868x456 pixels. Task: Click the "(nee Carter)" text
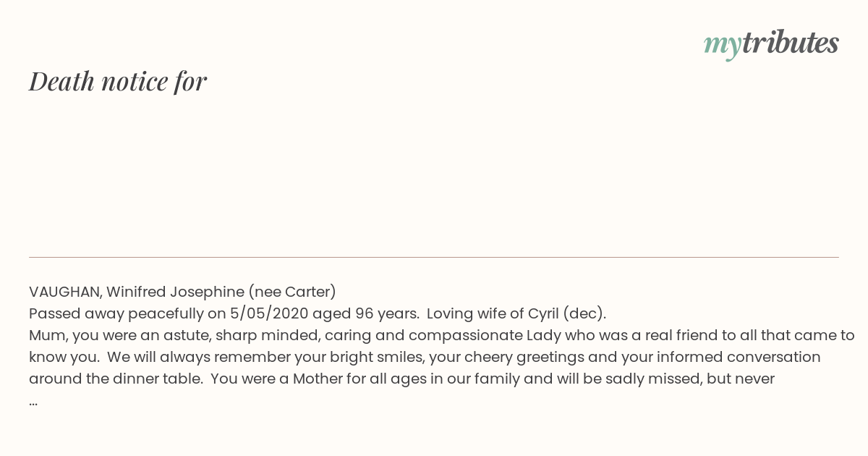[x=292, y=292]
